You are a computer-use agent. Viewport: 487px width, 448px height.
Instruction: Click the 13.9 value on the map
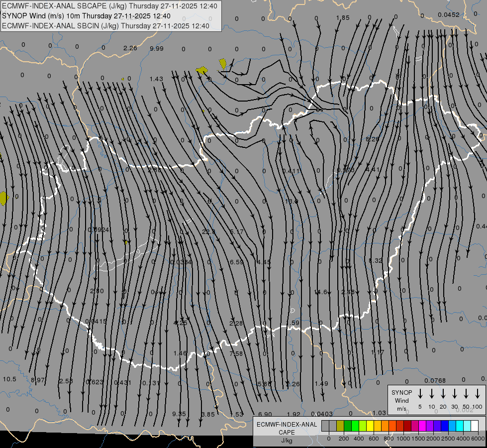point(292,202)
